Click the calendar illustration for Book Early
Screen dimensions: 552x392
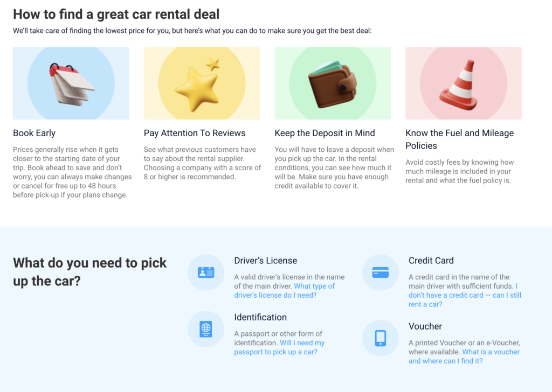(71, 83)
